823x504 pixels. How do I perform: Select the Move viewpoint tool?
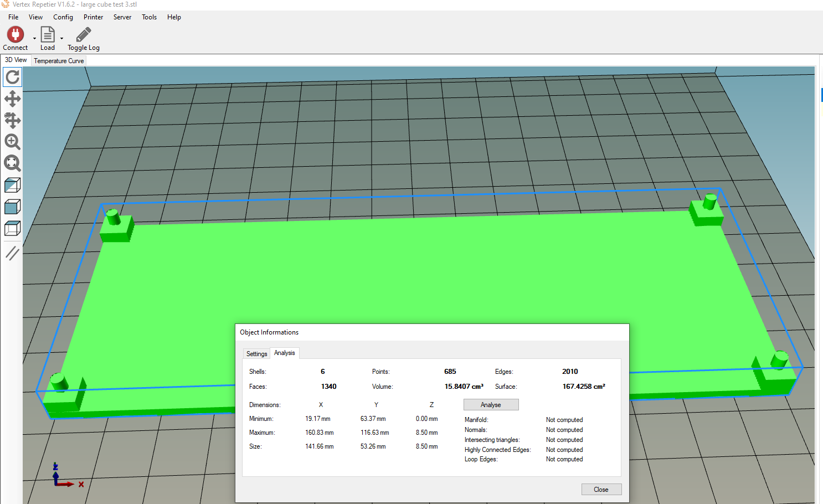click(12, 99)
